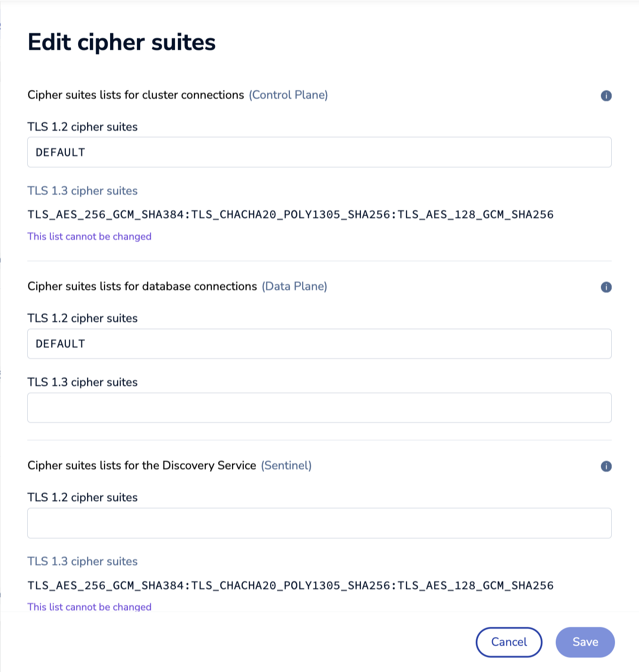Click the Data Plane info icon

606,287
